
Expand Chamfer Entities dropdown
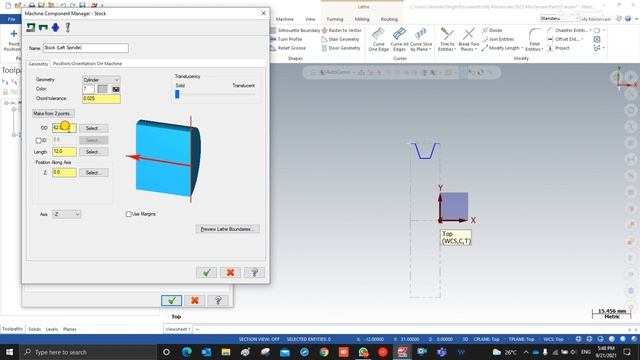pos(590,30)
